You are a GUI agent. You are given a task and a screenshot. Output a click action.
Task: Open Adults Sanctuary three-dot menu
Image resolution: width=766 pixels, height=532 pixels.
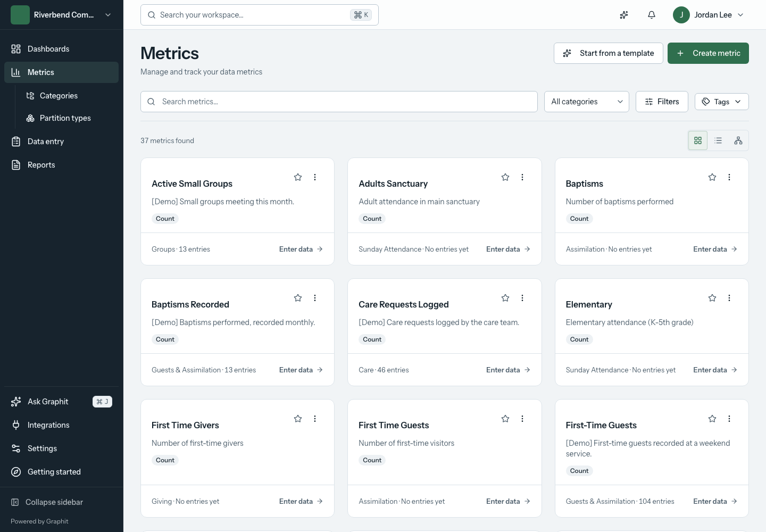522,177
